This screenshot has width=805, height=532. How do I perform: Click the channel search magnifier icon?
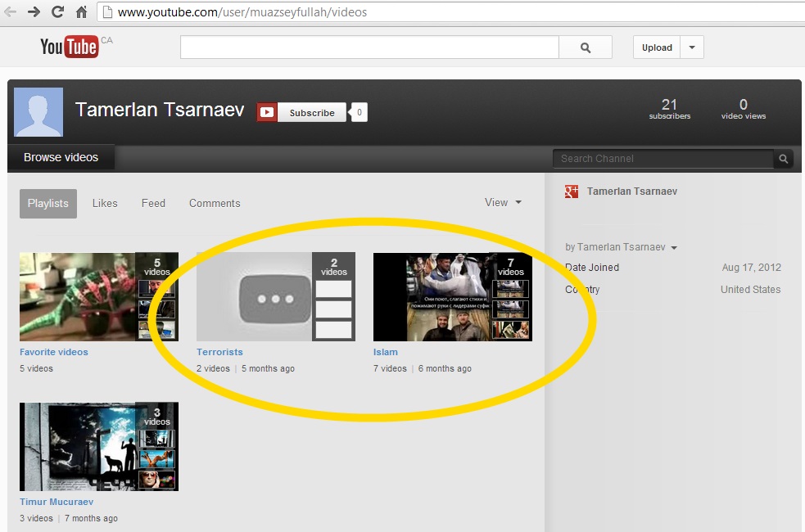[x=784, y=159]
